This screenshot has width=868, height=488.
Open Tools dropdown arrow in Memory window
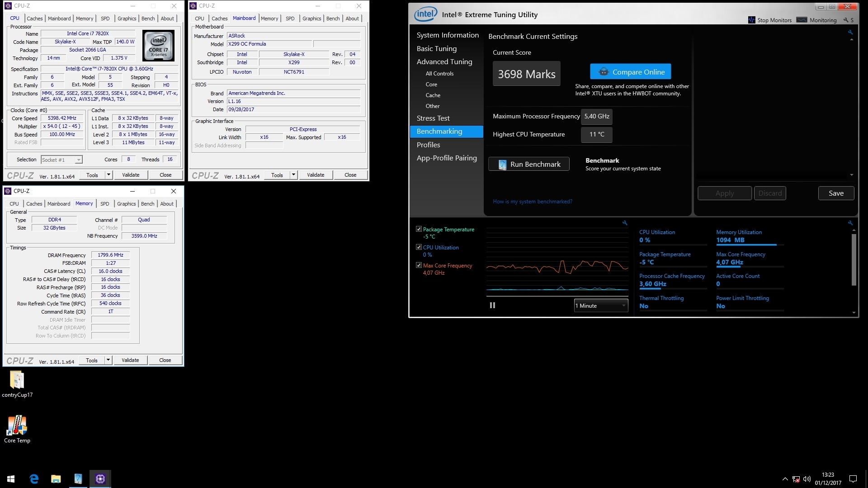click(x=108, y=360)
